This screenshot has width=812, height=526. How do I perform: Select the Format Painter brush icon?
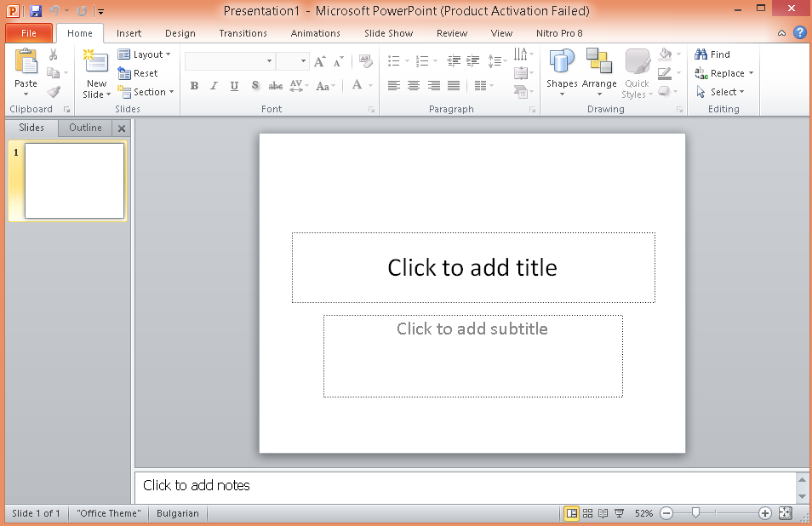pos(54,92)
